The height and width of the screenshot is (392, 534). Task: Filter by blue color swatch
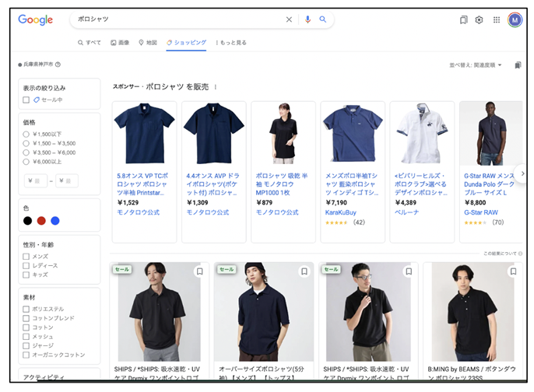(x=54, y=221)
